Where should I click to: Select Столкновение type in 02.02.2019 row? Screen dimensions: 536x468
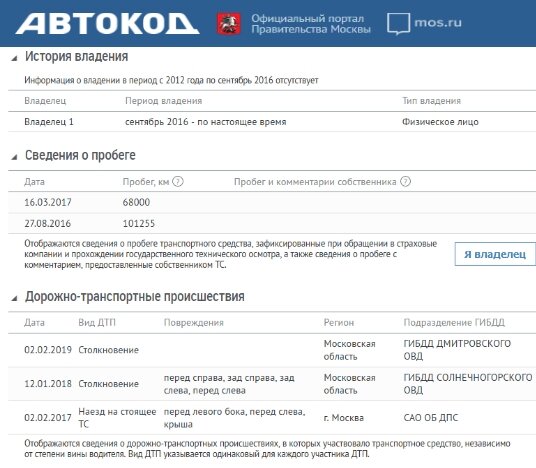pos(108,350)
